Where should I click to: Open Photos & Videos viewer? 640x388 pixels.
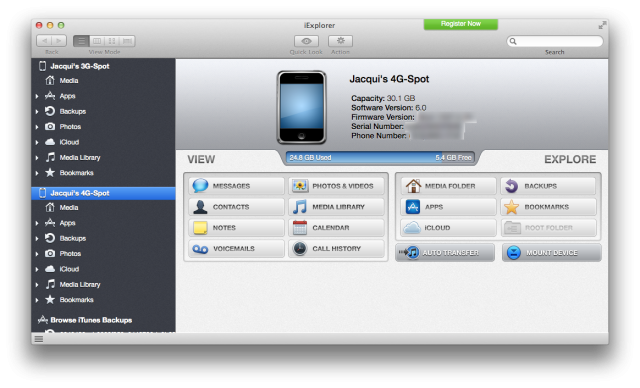click(x=336, y=186)
